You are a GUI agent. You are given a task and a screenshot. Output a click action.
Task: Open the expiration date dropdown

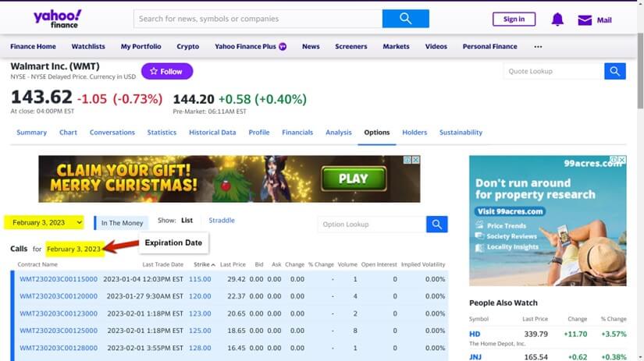(x=44, y=222)
